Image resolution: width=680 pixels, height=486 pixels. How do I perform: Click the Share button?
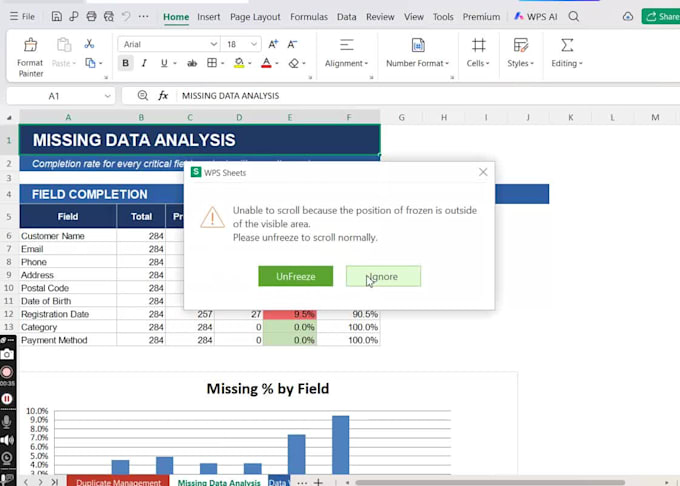(x=661, y=17)
